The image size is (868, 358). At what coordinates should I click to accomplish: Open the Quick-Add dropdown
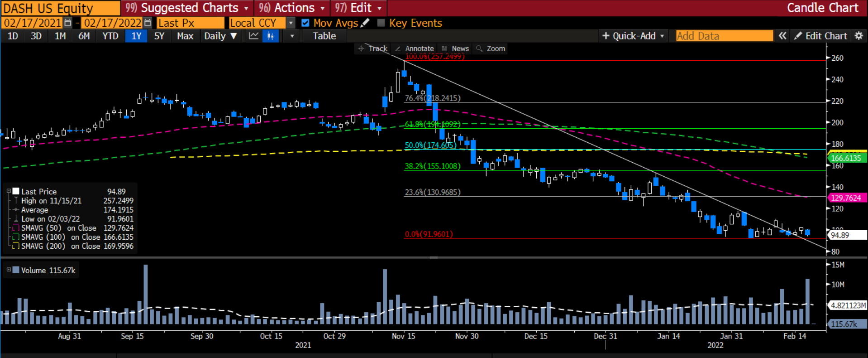point(633,36)
